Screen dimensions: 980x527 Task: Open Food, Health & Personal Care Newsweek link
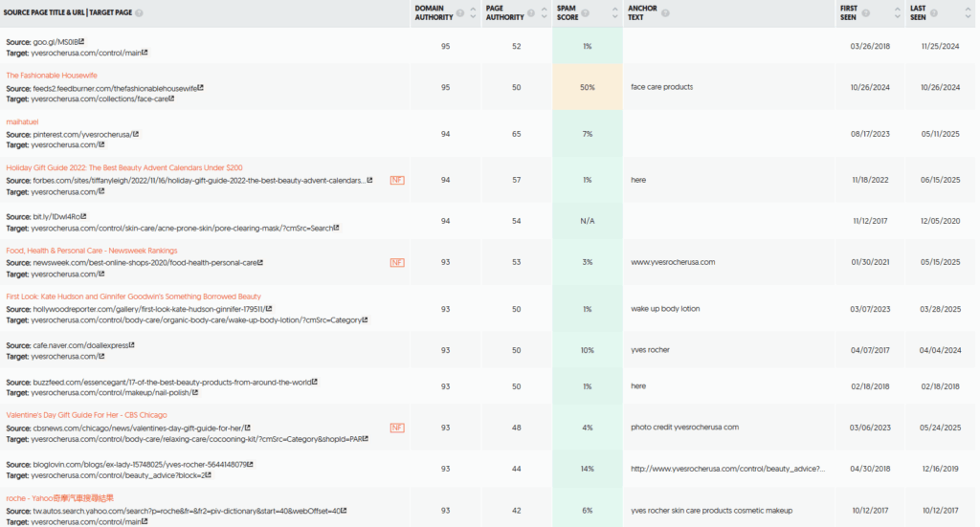pos(92,251)
